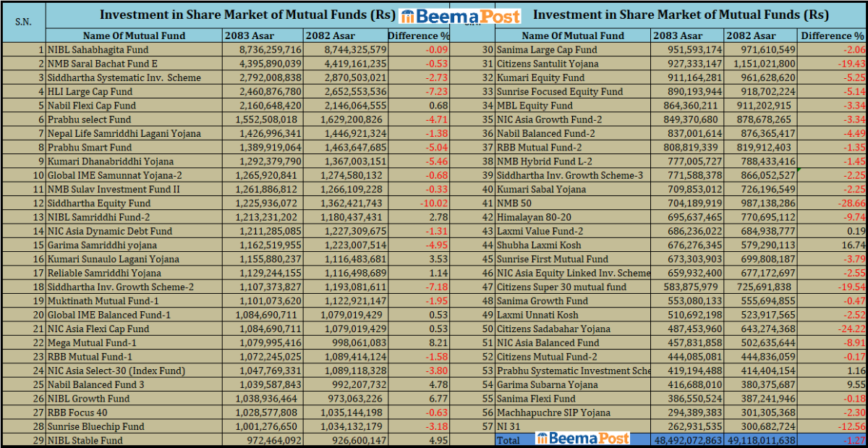Select the NMB Hybrid Fund L-2 cell
This screenshot has width=868, height=448.
pyautogui.click(x=572, y=161)
